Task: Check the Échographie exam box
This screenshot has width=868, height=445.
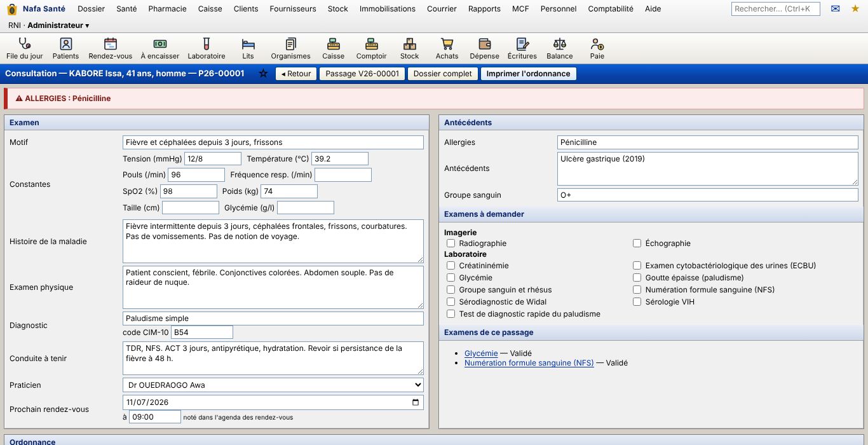Action: (x=637, y=243)
